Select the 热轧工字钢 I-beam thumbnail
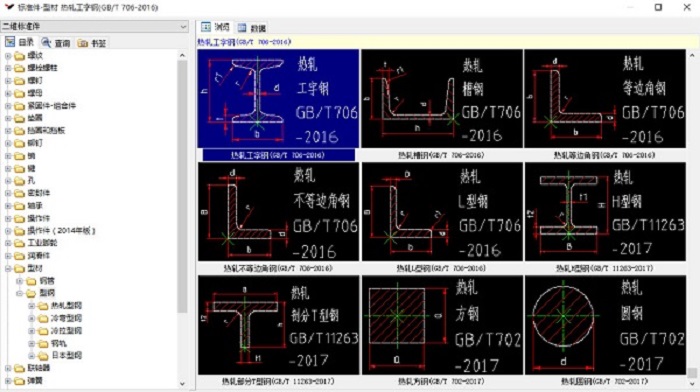 (278, 99)
